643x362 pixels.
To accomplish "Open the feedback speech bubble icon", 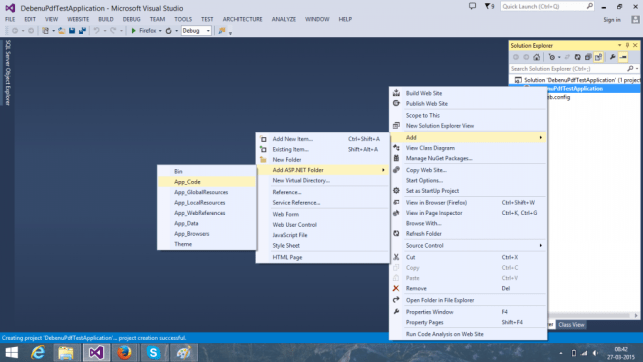I will pyautogui.click(x=472, y=6).
